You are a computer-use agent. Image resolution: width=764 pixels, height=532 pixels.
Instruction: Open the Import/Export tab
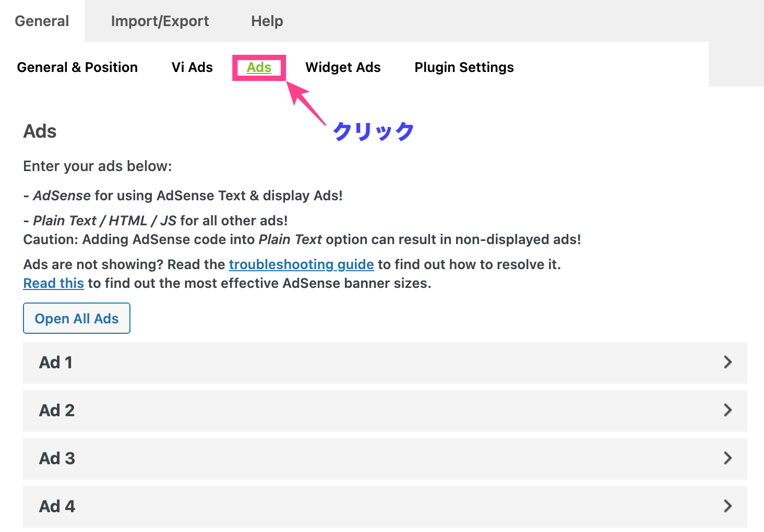(160, 21)
